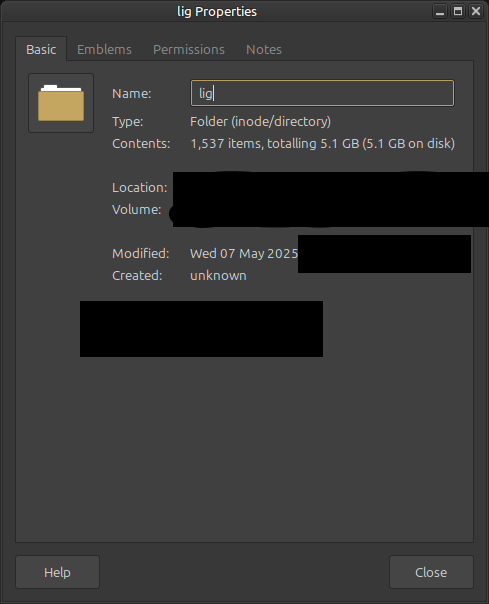The image size is (489, 604).
Task: Click the Location: label
Action: [139, 188]
